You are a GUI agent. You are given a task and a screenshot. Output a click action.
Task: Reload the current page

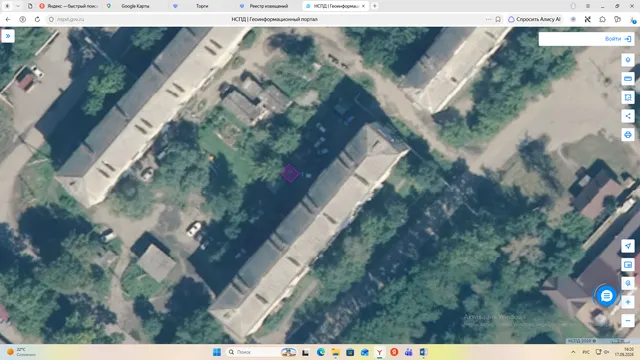click(37, 19)
